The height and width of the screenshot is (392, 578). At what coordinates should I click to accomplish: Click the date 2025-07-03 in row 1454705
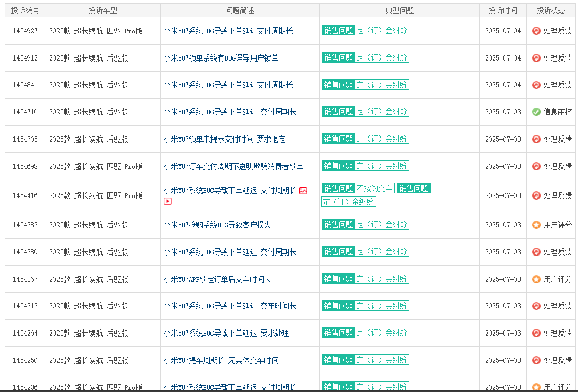(503, 139)
